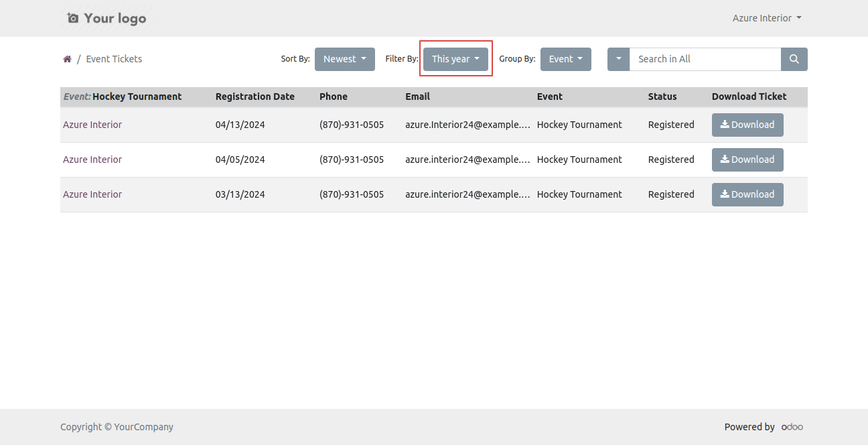Click the Email column header

tap(417, 97)
